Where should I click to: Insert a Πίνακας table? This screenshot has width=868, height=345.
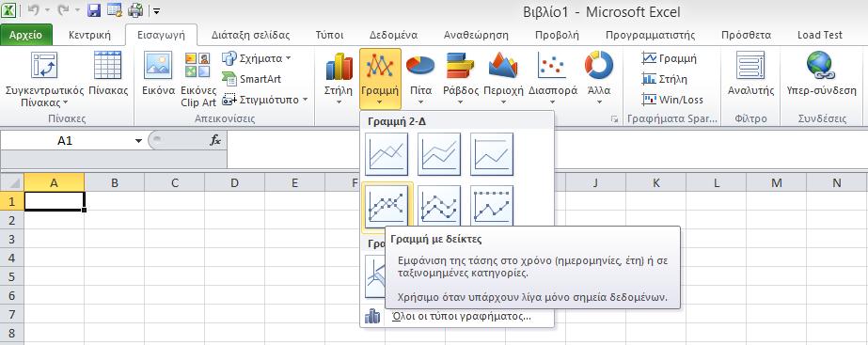(108, 73)
